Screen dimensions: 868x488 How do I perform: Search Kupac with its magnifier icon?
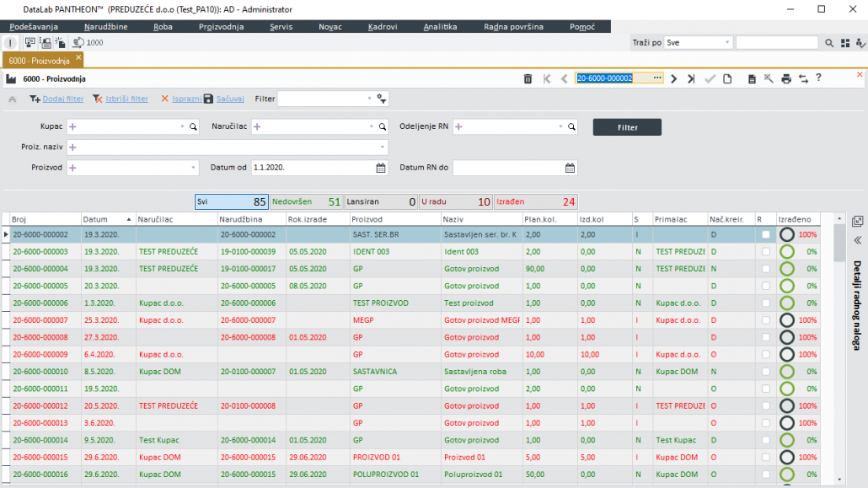[x=193, y=127]
